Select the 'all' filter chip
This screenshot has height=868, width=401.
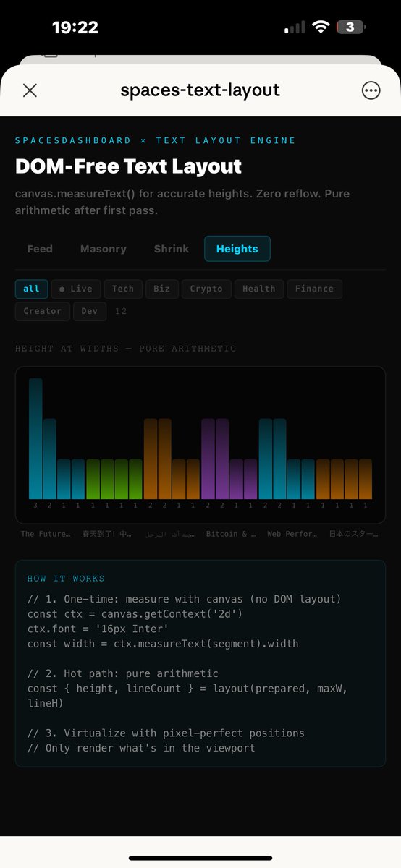point(31,289)
